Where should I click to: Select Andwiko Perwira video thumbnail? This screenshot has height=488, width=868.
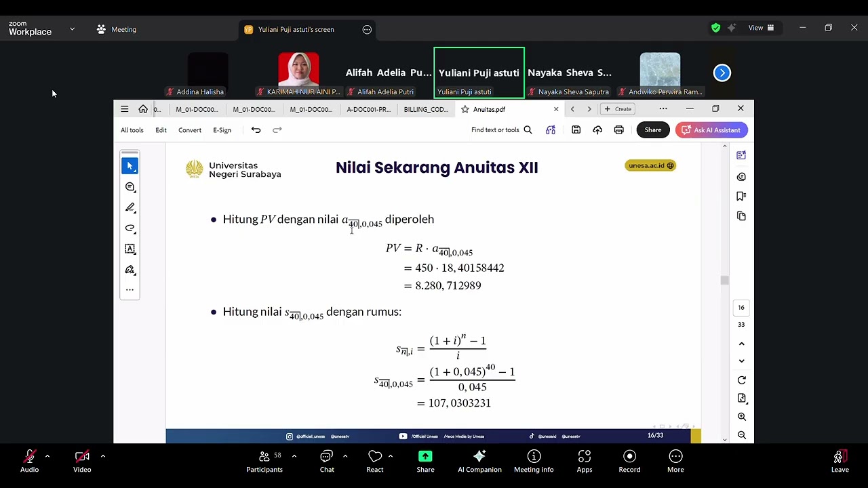tap(660, 73)
